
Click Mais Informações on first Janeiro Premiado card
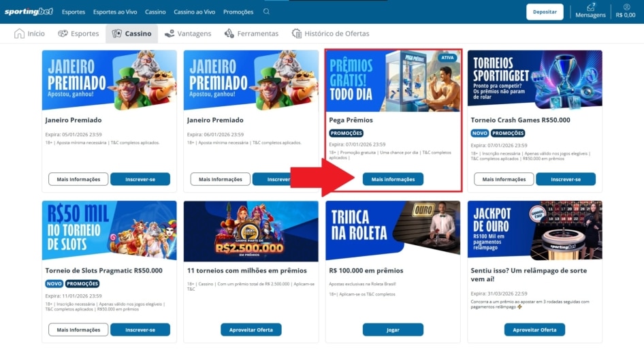78,179
